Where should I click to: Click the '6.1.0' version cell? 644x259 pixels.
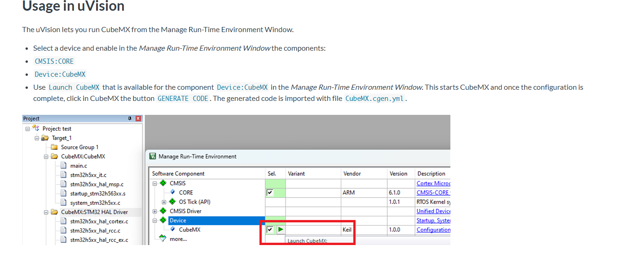click(401, 193)
